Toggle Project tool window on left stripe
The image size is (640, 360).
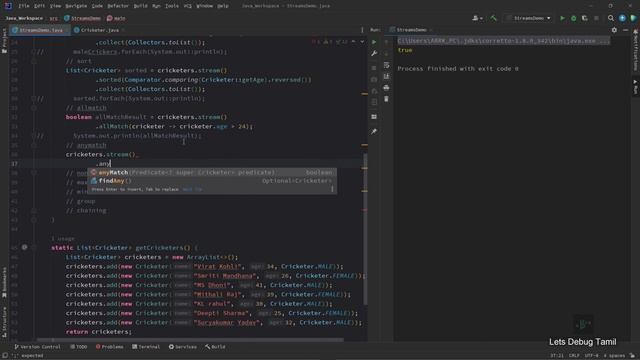4,41
